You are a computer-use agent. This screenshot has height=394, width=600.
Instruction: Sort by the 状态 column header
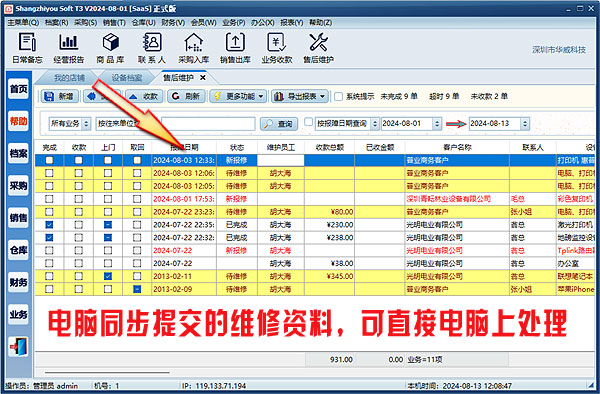[x=237, y=147]
